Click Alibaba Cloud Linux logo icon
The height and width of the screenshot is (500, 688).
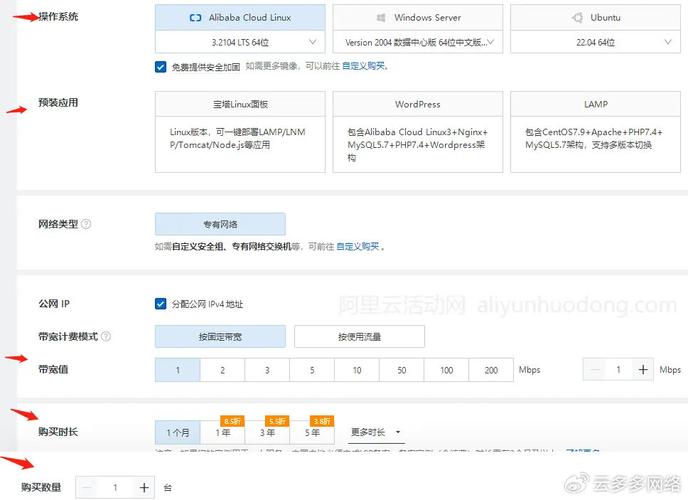(196, 18)
